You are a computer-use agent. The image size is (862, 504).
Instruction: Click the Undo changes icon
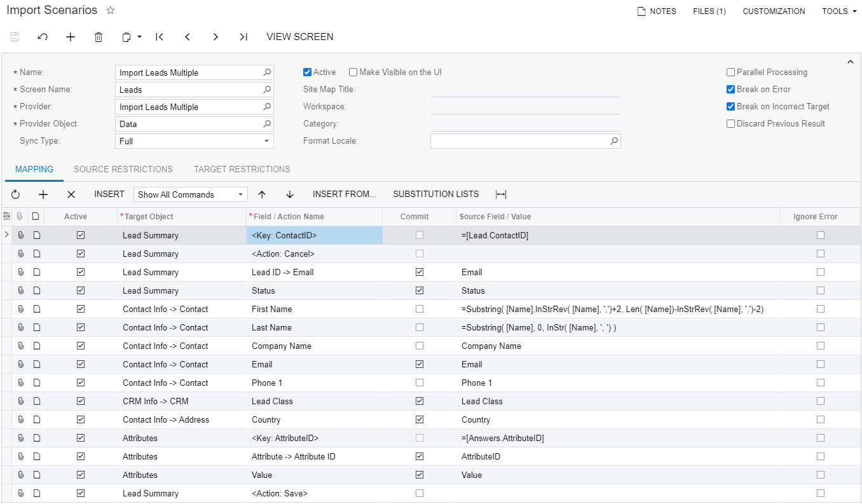(42, 37)
